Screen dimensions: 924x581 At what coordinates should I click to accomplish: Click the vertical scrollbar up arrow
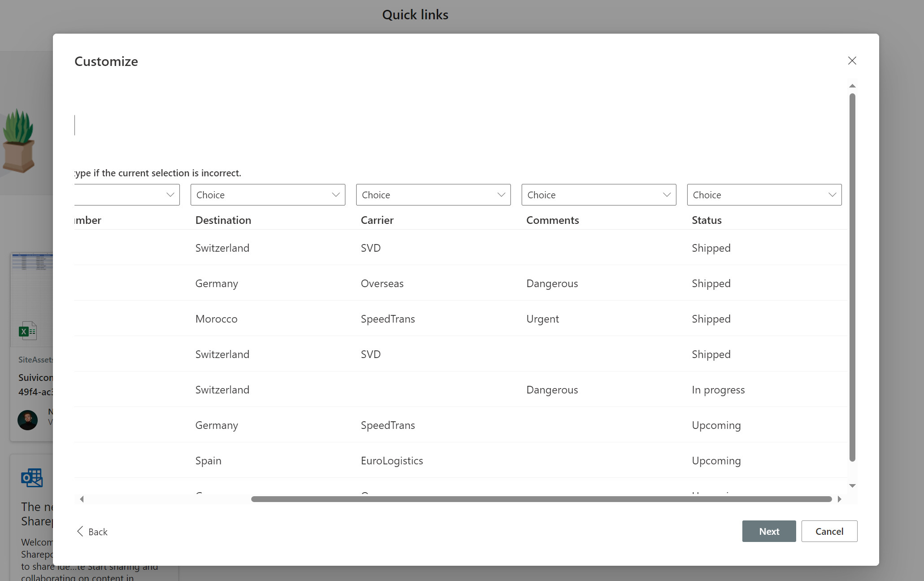[852, 86]
